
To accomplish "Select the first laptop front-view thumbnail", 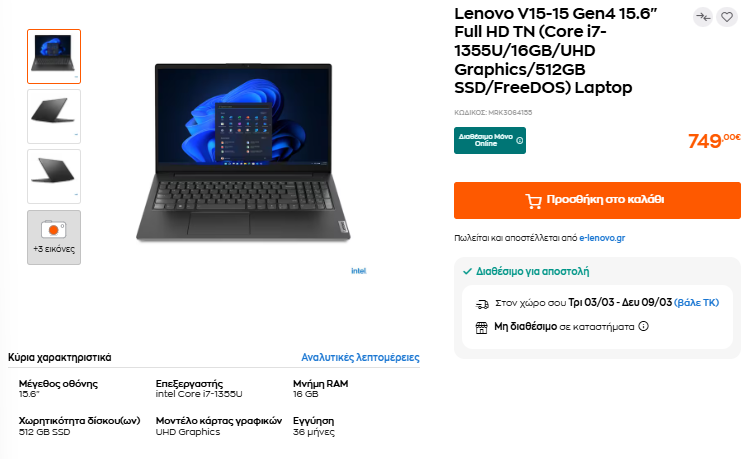I will (x=54, y=56).
